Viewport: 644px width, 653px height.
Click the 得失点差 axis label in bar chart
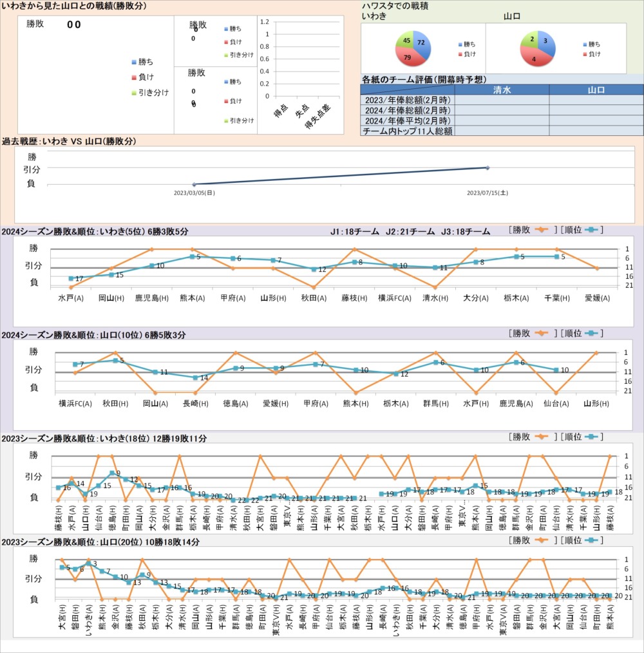318,116
